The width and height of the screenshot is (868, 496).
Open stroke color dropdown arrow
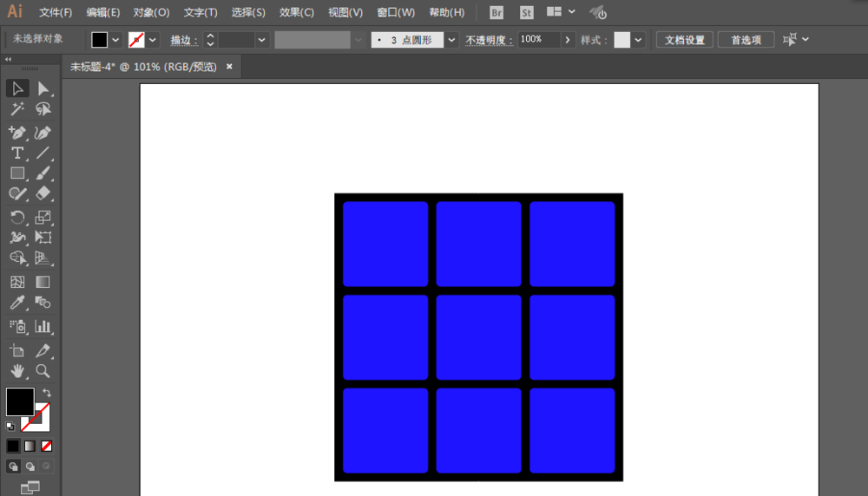(152, 40)
